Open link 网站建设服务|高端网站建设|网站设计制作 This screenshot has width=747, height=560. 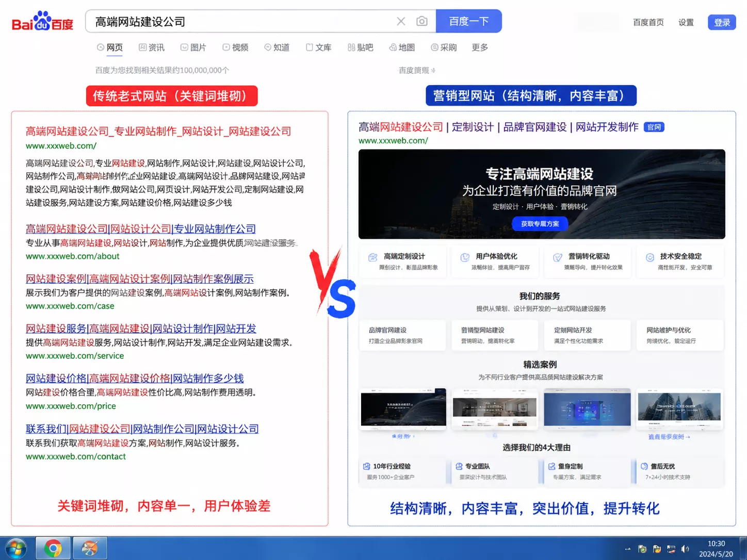pyautogui.click(x=141, y=329)
